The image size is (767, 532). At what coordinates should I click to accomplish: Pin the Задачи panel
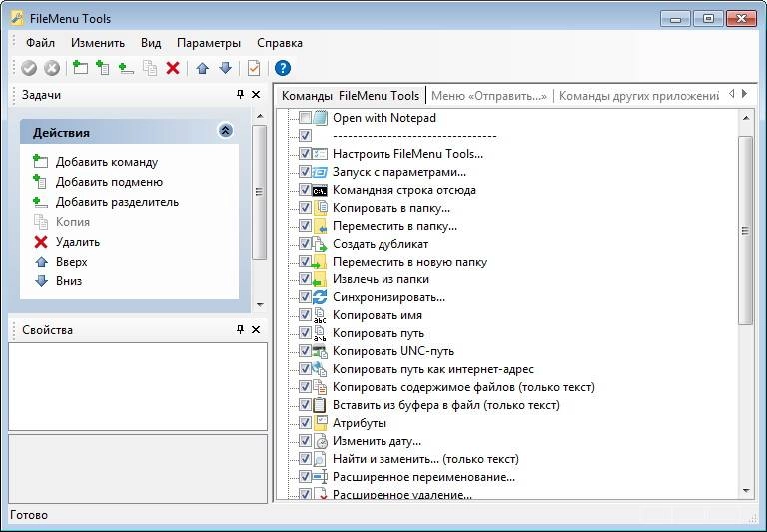pos(240,95)
